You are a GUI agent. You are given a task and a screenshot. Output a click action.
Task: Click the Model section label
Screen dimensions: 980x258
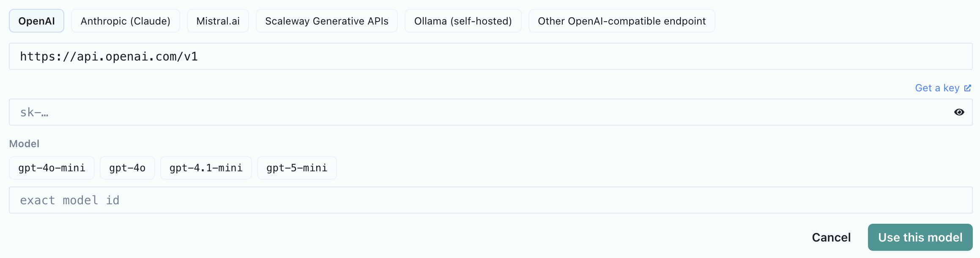pyautogui.click(x=24, y=144)
